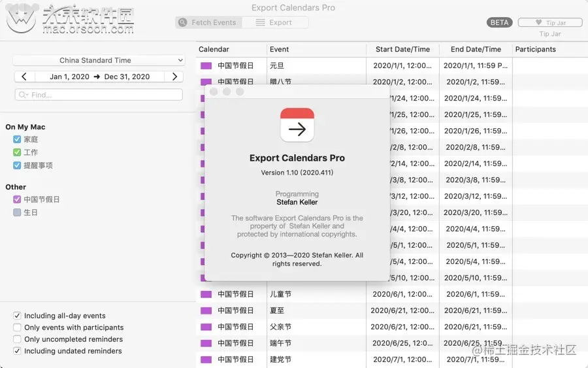Go to next date range arrow

click(174, 76)
